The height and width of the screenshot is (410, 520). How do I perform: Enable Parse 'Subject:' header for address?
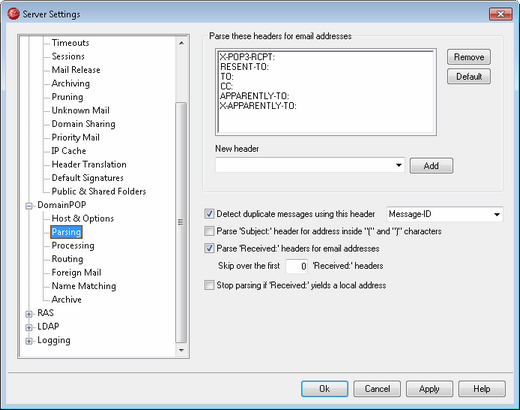(209, 231)
